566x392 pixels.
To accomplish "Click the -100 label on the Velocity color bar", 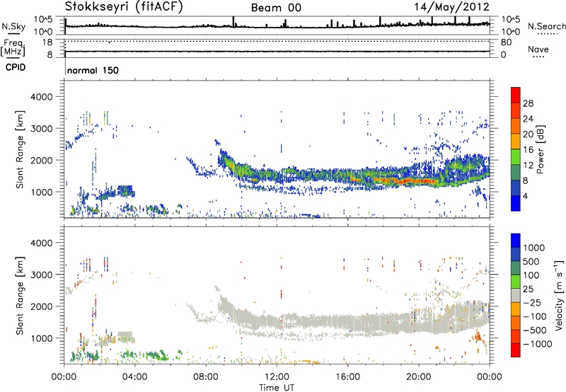I will tap(534, 316).
